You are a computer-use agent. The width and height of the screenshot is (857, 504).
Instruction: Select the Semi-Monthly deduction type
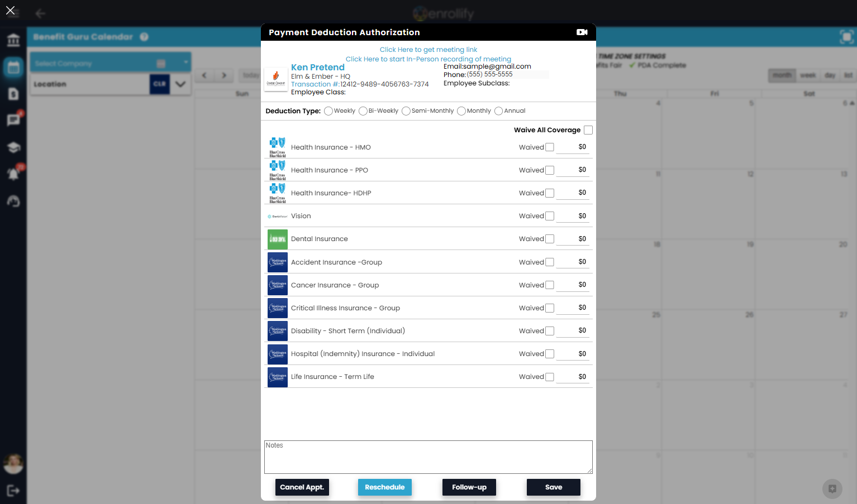pos(406,111)
